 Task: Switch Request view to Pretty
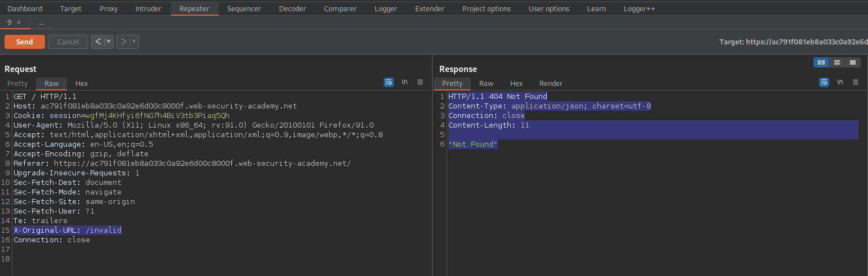(x=17, y=83)
